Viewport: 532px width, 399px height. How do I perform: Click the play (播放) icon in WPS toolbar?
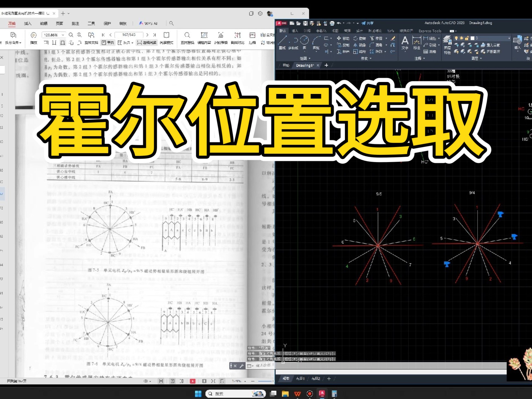point(34,35)
